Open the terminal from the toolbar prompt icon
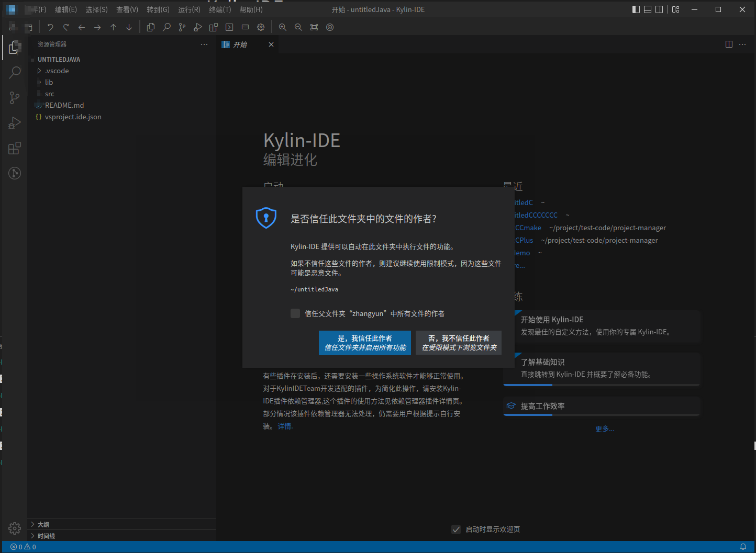The width and height of the screenshot is (756, 553). click(x=229, y=27)
